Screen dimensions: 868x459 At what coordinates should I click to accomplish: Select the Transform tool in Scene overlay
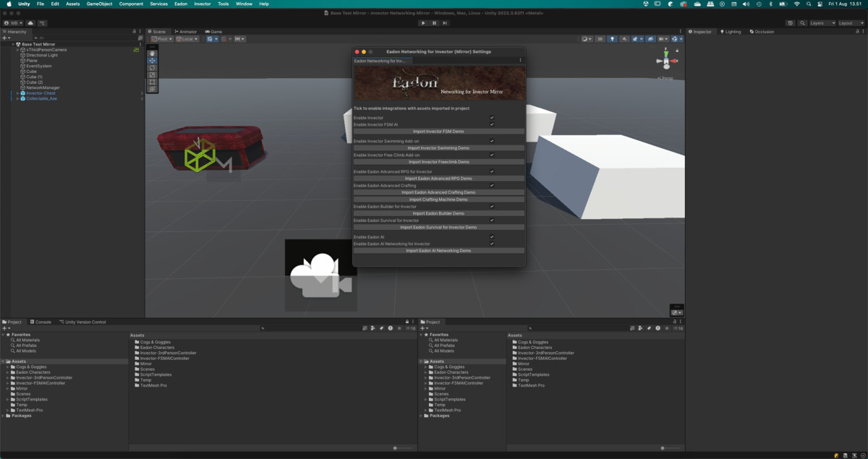(x=152, y=90)
